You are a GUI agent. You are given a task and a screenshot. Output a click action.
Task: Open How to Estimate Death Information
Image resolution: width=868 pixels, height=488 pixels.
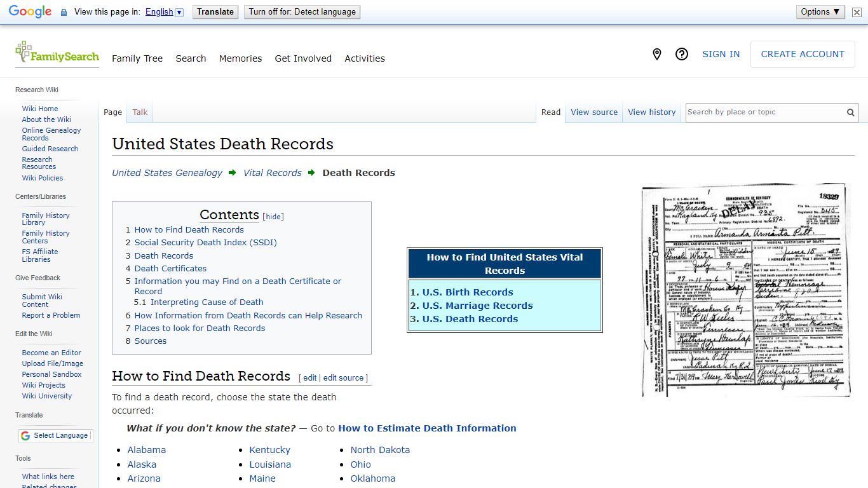click(x=427, y=428)
